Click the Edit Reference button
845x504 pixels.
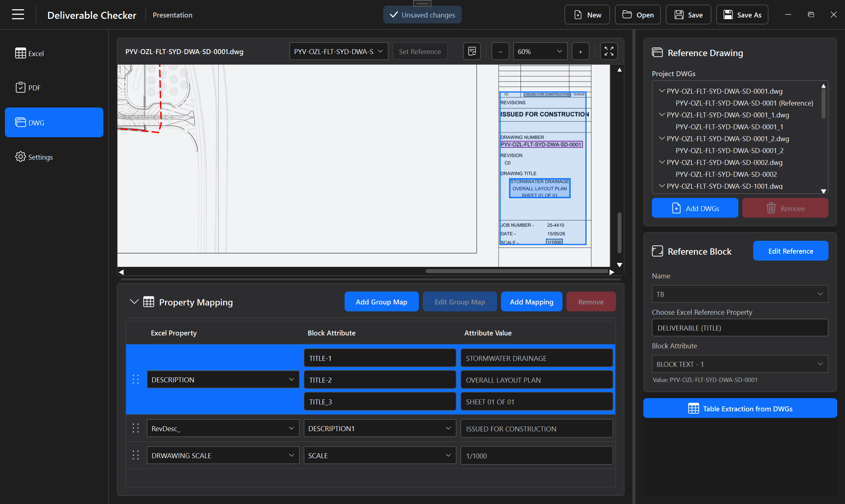[x=790, y=251]
